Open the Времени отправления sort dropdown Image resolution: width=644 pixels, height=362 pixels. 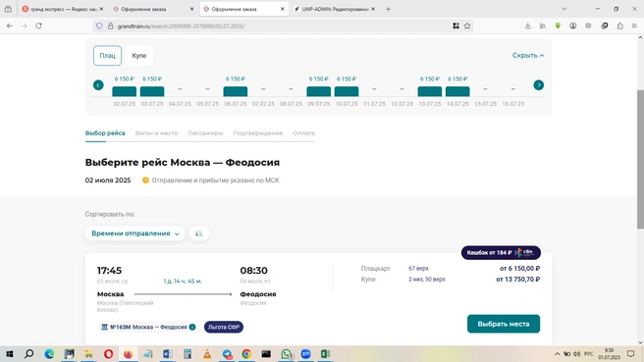tap(135, 233)
